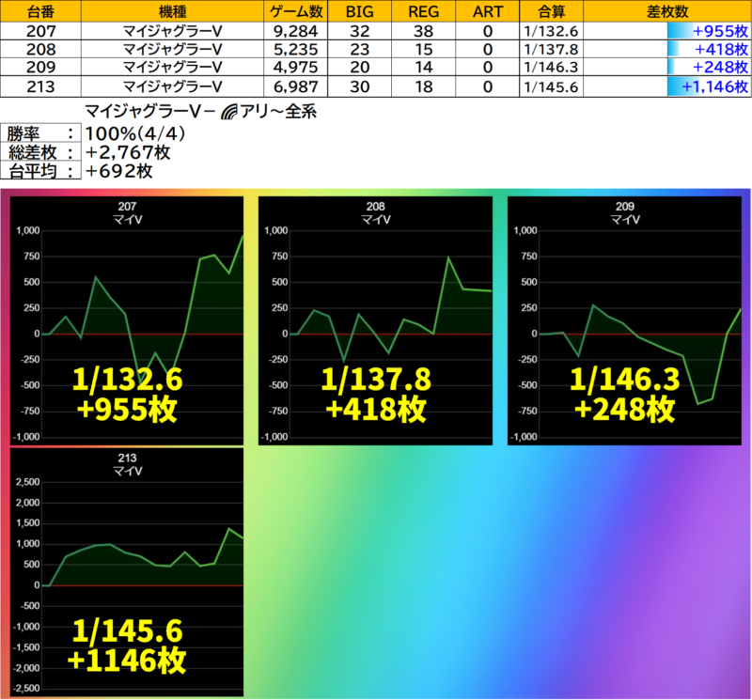Select table cell 1/145.6 in 合算 column
This screenshot has height=700, width=752.
pos(551,86)
